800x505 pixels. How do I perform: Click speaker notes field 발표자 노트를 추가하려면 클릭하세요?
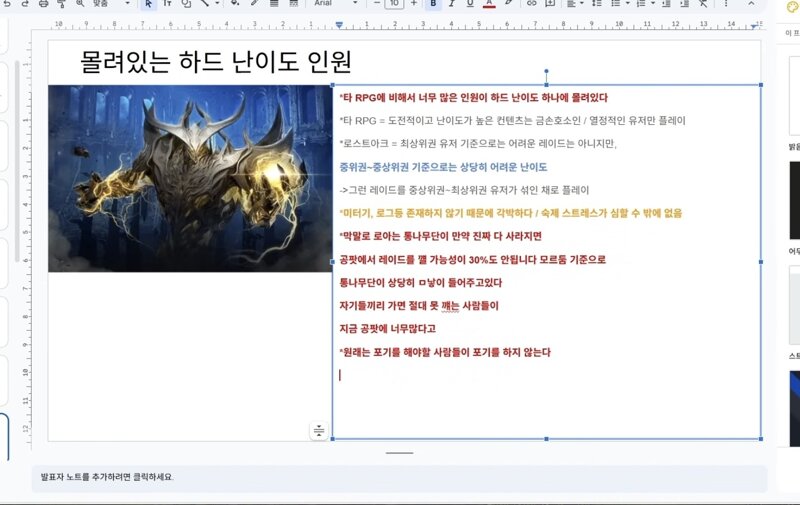(x=399, y=477)
